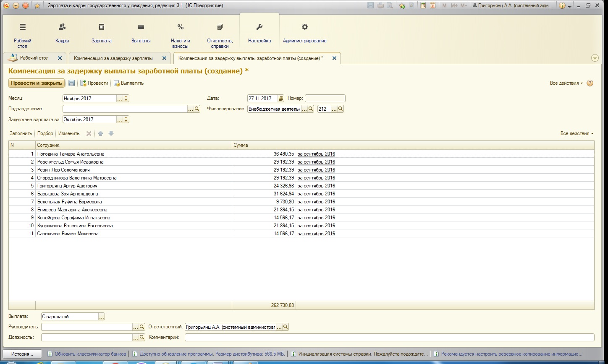Click the Номер input field
608x364 pixels.
(325, 99)
